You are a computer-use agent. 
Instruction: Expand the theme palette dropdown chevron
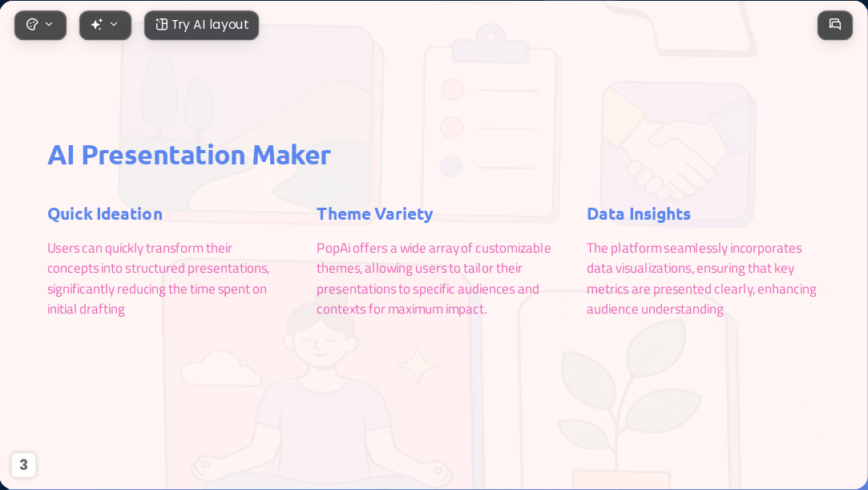(49, 24)
